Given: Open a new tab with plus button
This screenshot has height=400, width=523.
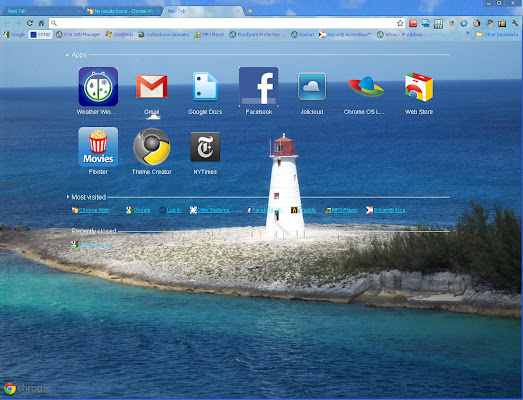Looking at the screenshot, I should (x=249, y=11).
